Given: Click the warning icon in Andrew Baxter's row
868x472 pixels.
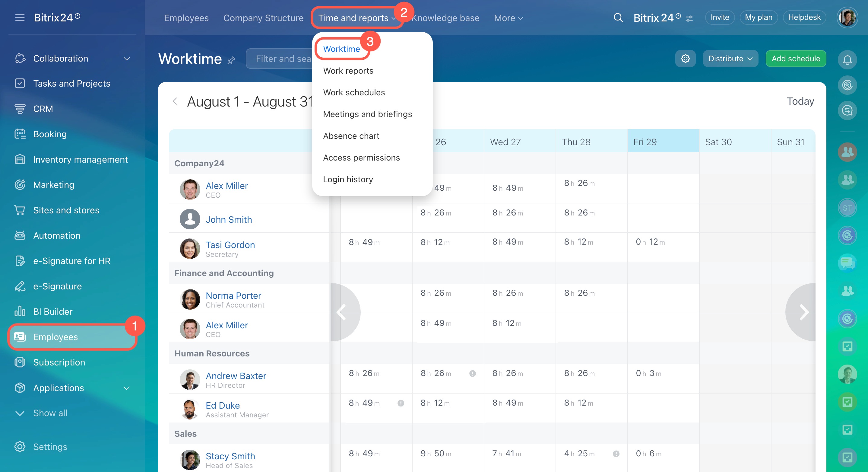Looking at the screenshot, I should tap(473, 374).
